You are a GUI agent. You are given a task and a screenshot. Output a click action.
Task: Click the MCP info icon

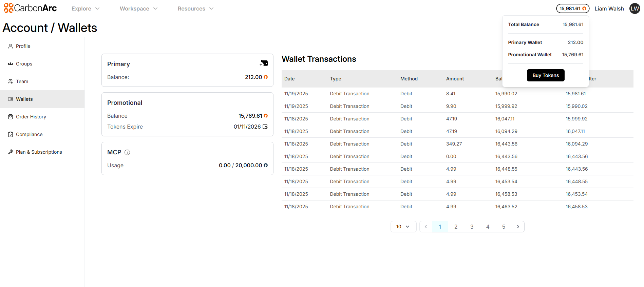[x=127, y=152]
